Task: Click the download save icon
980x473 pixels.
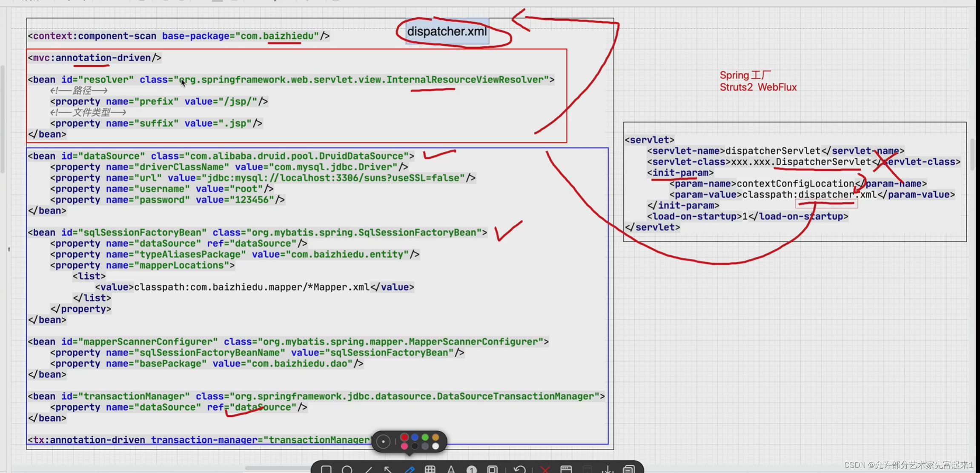Action: pyautogui.click(x=608, y=469)
